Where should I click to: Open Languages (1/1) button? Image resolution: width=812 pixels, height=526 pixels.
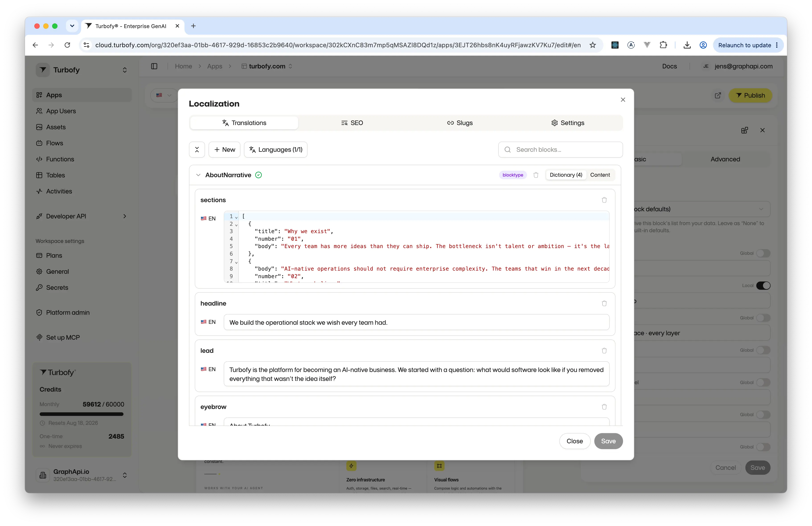point(276,150)
